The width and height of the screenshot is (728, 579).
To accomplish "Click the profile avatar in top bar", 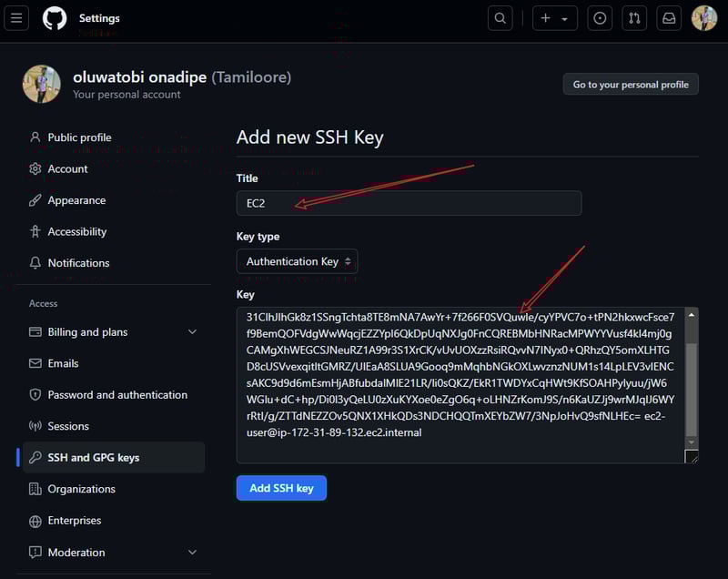I will point(704,18).
